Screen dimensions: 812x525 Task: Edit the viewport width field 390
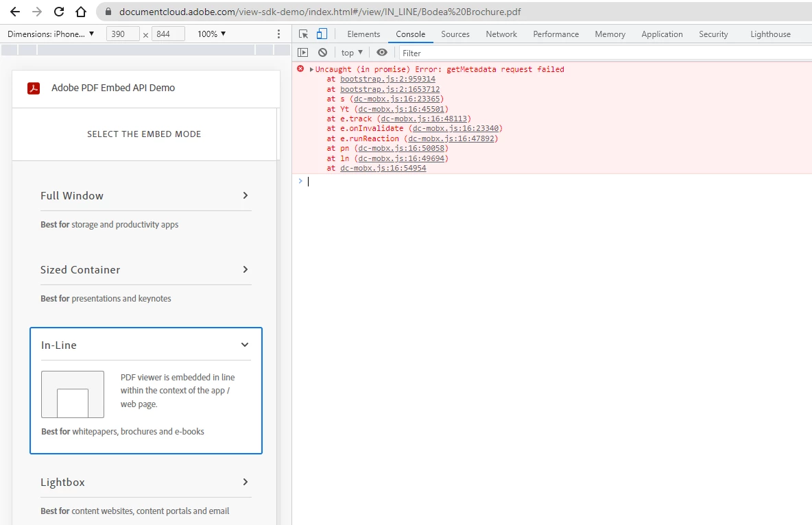click(123, 34)
